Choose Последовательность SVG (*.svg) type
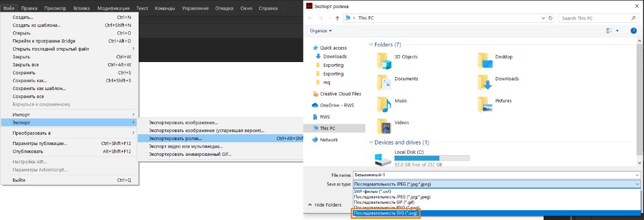Image resolution: width=644 pixels, height=220 pixels. pyautogui.click(x=497, y=213)
